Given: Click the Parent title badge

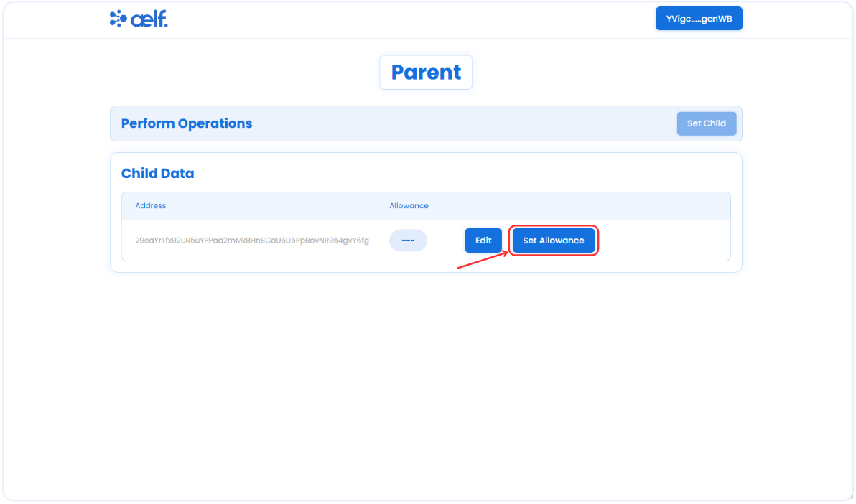Looking at the screenshot, I should coord(426,72).
